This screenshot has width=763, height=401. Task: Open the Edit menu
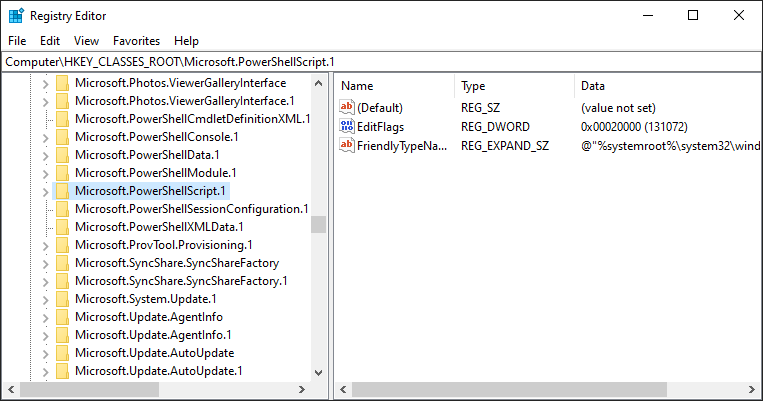tap(50, 41)
